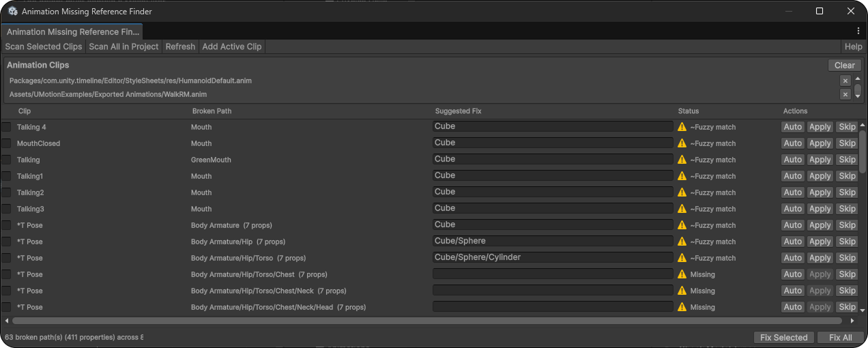Tick the checkbox for Talking2 row
The image size is (868, 348).
6,192
